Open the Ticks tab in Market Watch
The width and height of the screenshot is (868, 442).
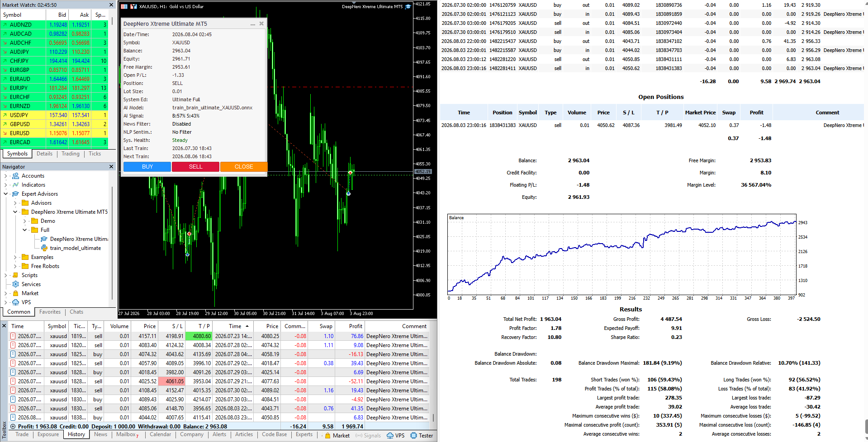(95, 154)
